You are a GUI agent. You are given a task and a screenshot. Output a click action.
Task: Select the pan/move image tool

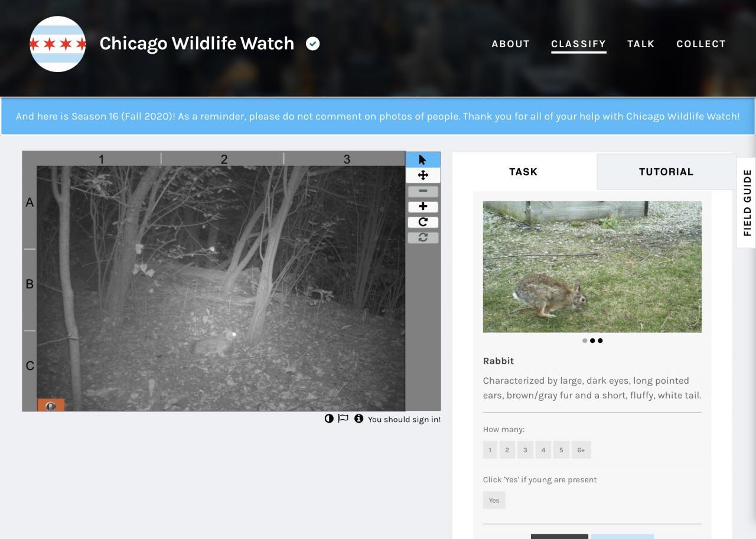pos(423,175)
